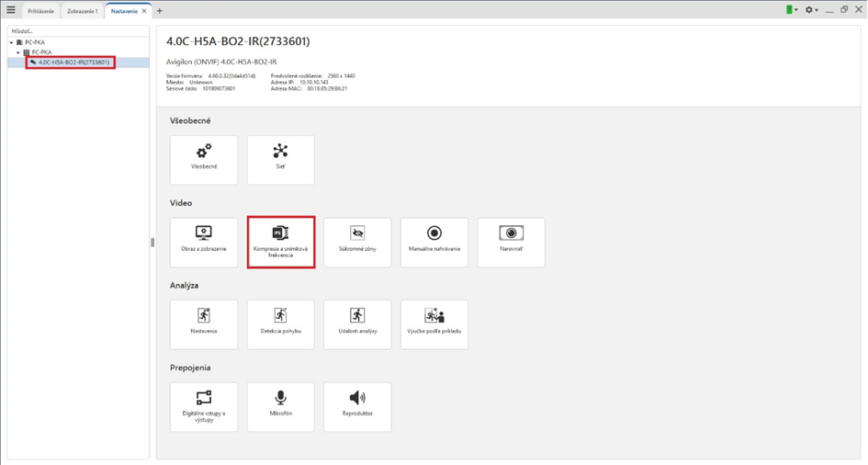Image resolution: width=868 pixels, height=465 pixels.
Task: Collapse the top-level PC-PKA site node
Action: (12, 42)
